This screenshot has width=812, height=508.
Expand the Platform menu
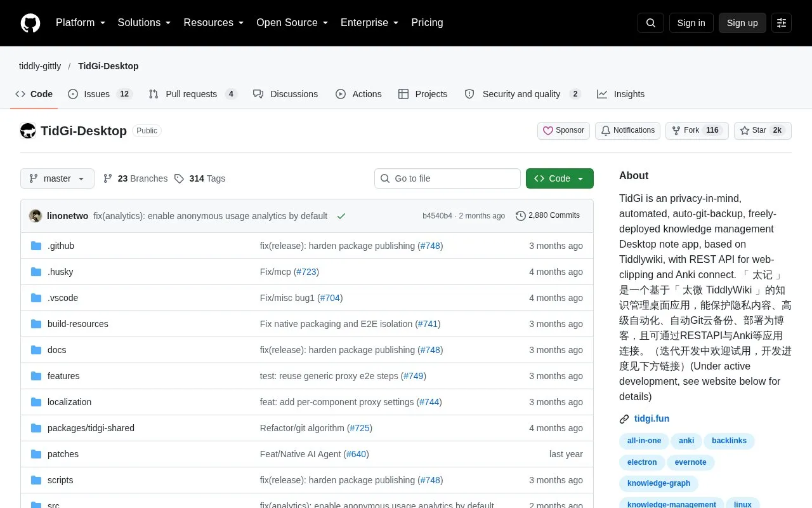coord(81,23)
